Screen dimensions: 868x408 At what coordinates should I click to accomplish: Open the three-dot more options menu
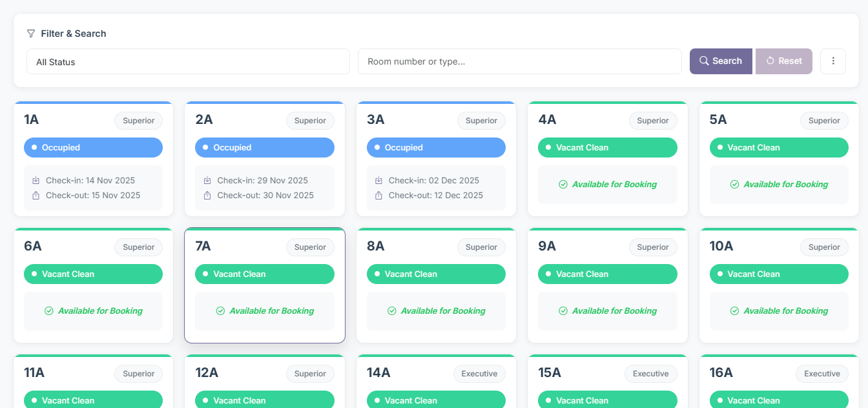[833, 61]
